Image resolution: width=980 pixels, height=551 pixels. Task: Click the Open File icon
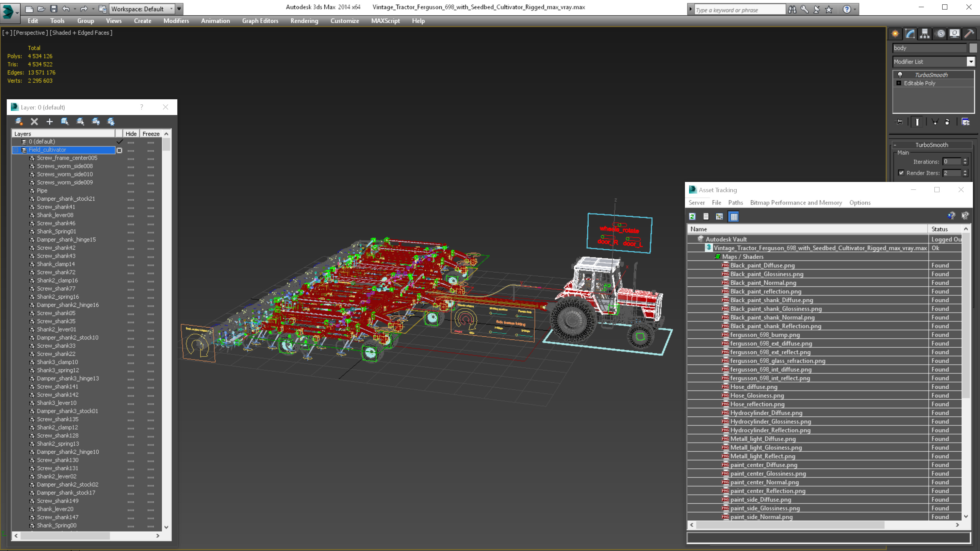pyautogui.click(x=41, y=9)
